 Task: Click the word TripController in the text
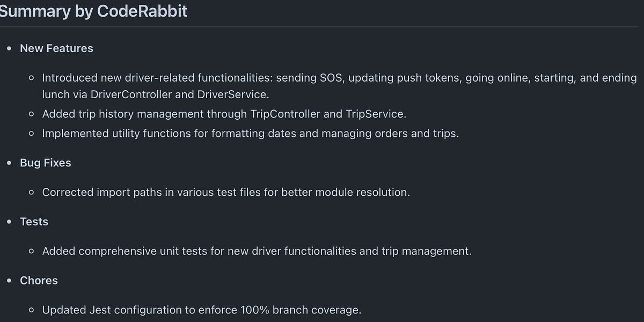286,114
